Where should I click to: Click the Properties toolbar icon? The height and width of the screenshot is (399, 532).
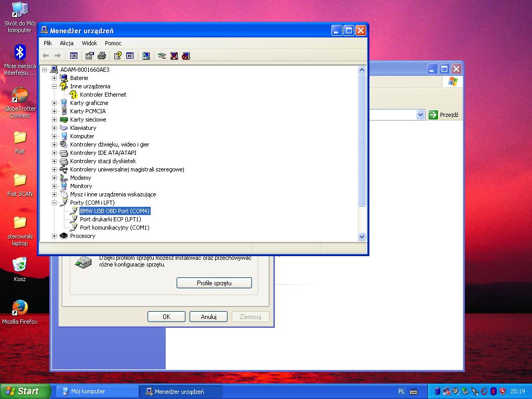pos(89,56)
